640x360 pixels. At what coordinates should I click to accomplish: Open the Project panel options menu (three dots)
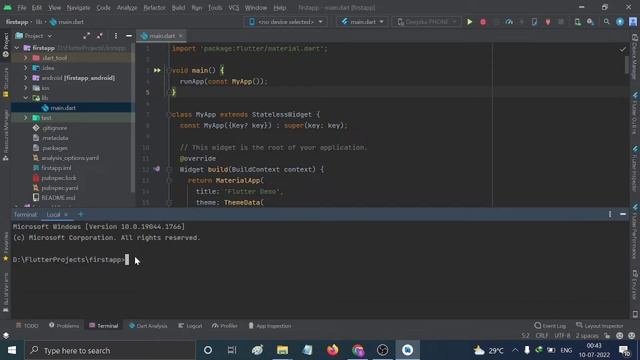point(116,36)
